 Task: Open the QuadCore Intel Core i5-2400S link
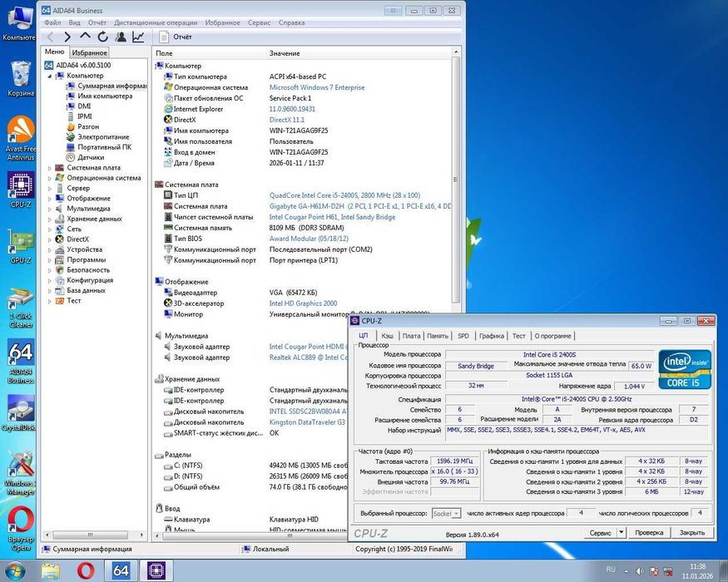pos(344,195)
